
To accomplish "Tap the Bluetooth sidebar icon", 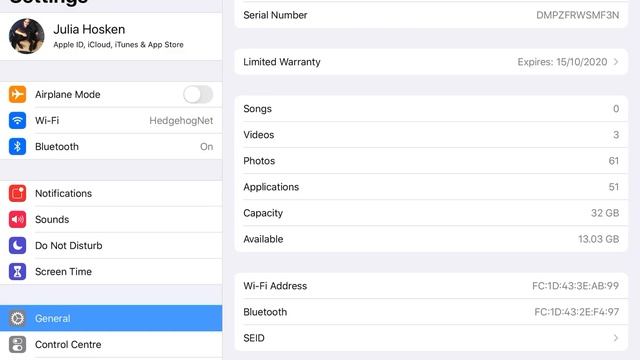I will pyautogui.click(x=17, y=147).
